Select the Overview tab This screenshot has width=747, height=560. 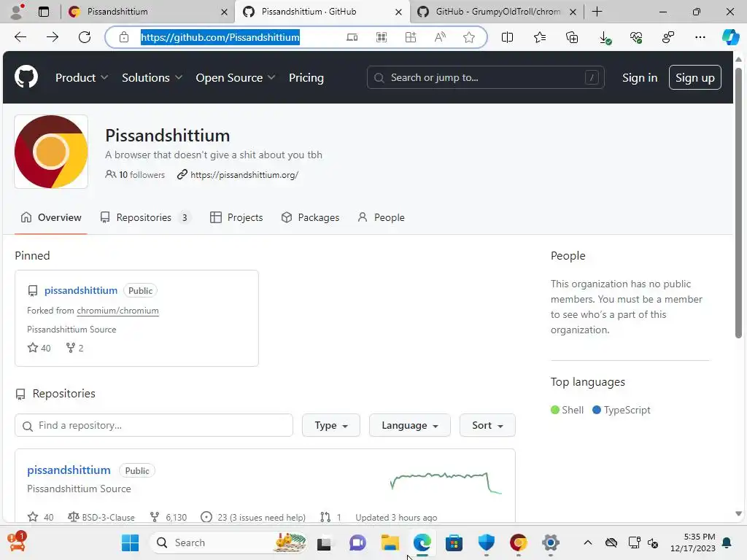pyautogui.click(x=51, y=217)
